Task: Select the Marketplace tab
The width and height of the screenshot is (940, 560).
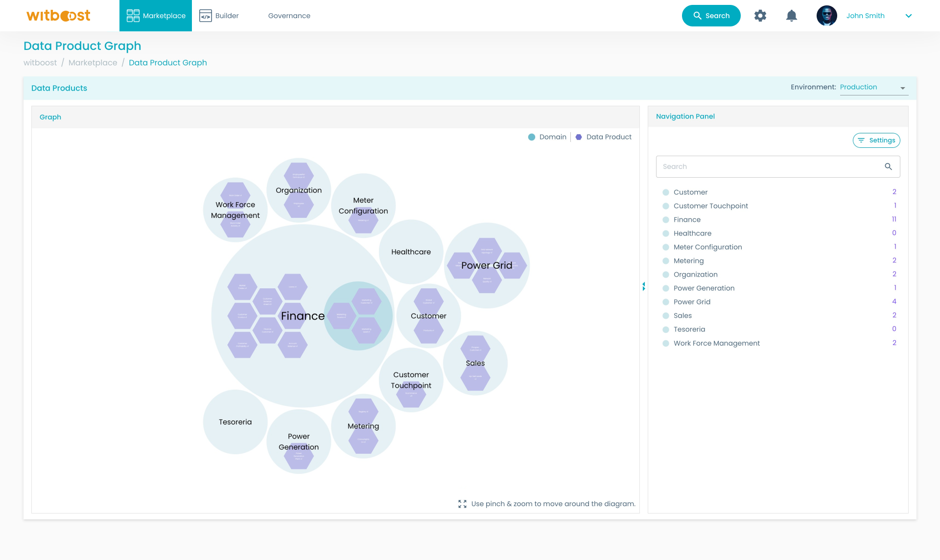Action: 156,16
